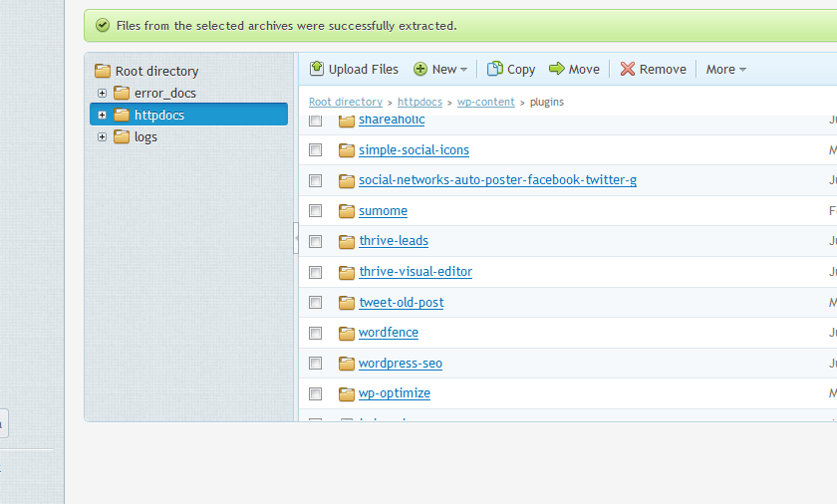Click the tweet-old-post folder icon
Image resolution: width=837 pixels, height=504 pixels.
click(x=347, y=303)
